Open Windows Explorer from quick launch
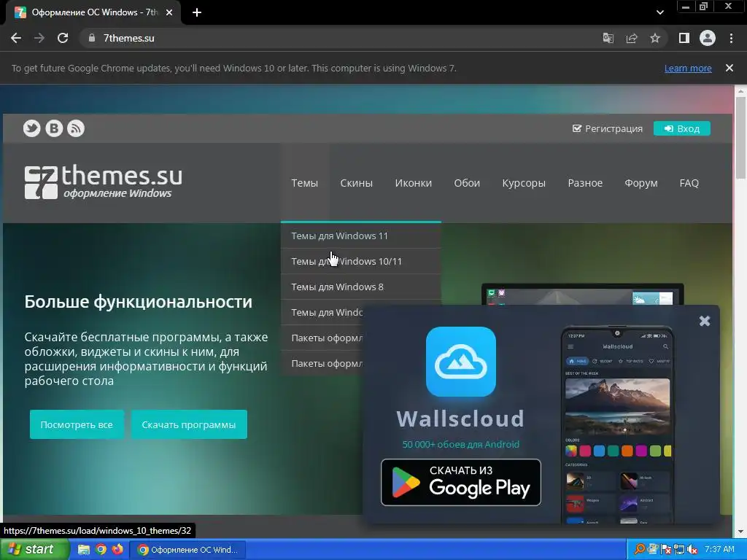 coord(84,550)
